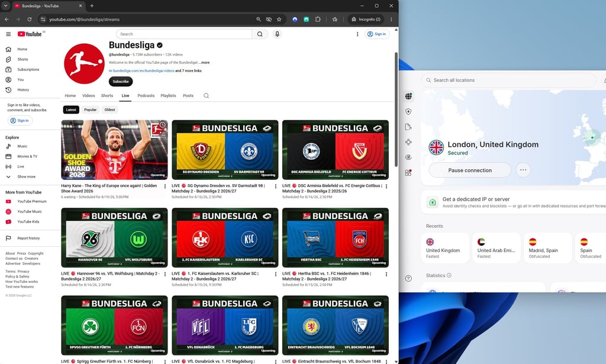Switch to the Playlists channel tab
Screen dimensions: 606x364
(168, 95)
